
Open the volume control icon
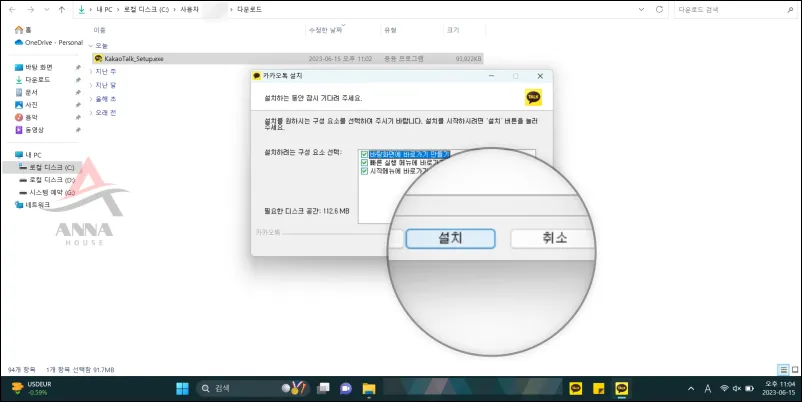pyautogui.click(x=737, y=389)
